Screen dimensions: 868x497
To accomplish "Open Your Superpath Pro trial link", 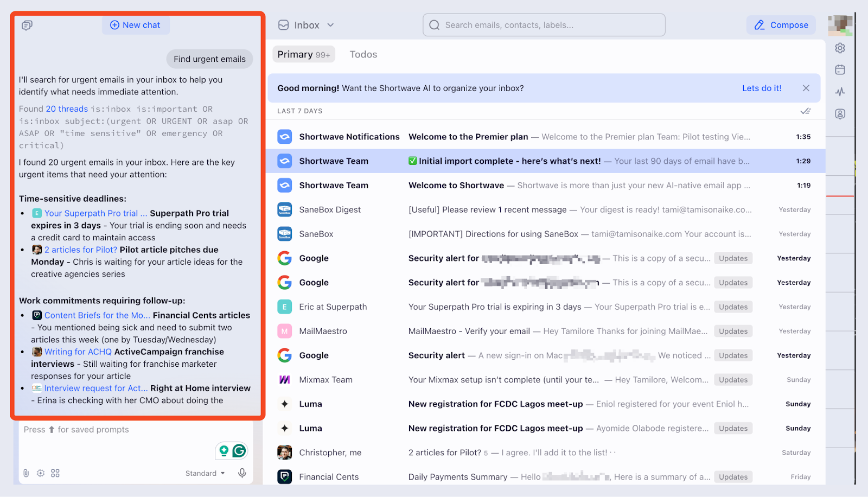I will pyautogui.click(x=95, y=213).
